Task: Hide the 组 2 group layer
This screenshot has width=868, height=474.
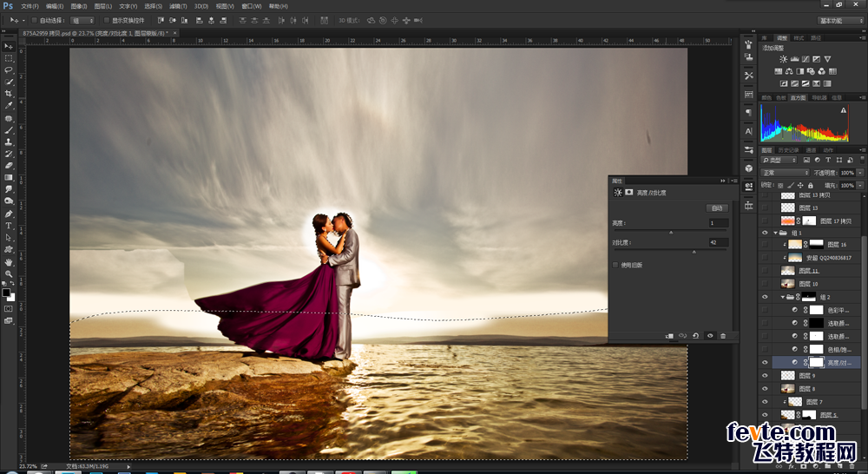Action: point(765,298)
